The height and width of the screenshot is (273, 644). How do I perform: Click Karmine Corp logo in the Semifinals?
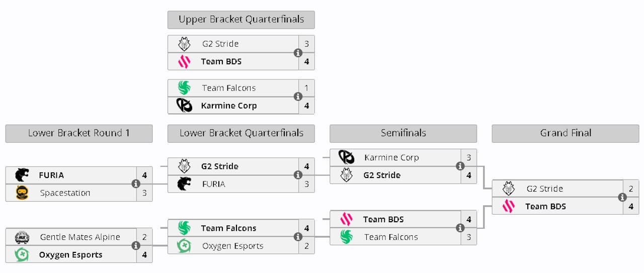346,157
